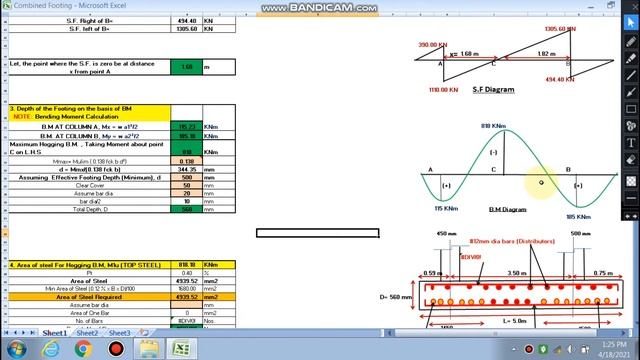Screen dimensions: 640x360
Task: Open the Windows Start menu
Action: (x=16, y=349)
